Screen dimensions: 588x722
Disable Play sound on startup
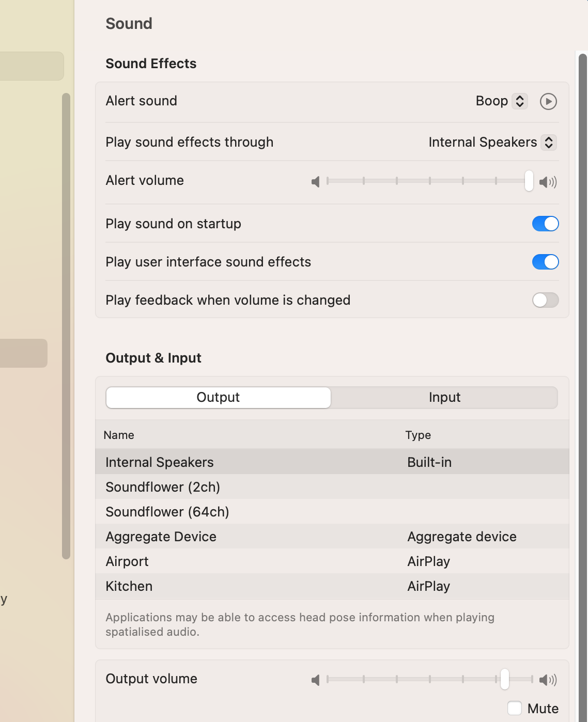tap(545, 224)
